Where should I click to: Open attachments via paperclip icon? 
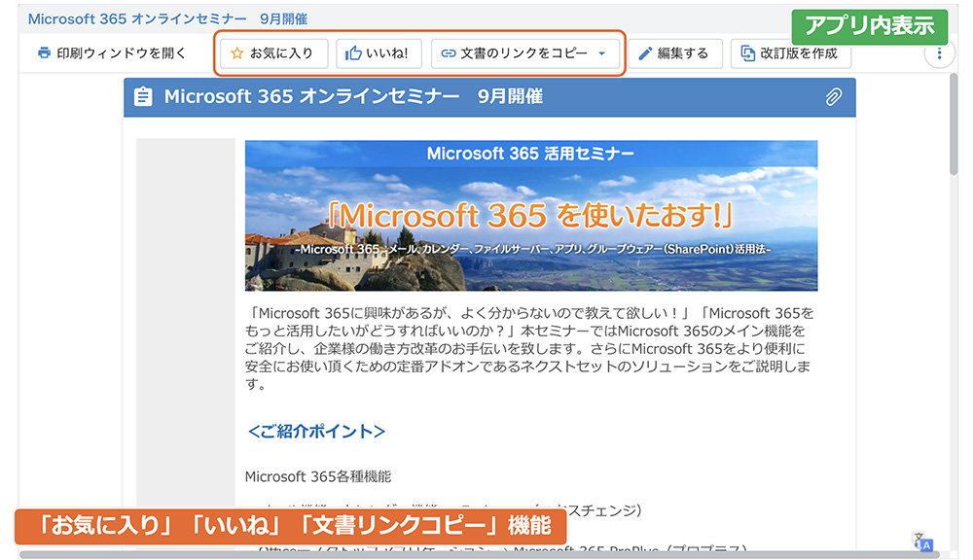pos(834,97)
